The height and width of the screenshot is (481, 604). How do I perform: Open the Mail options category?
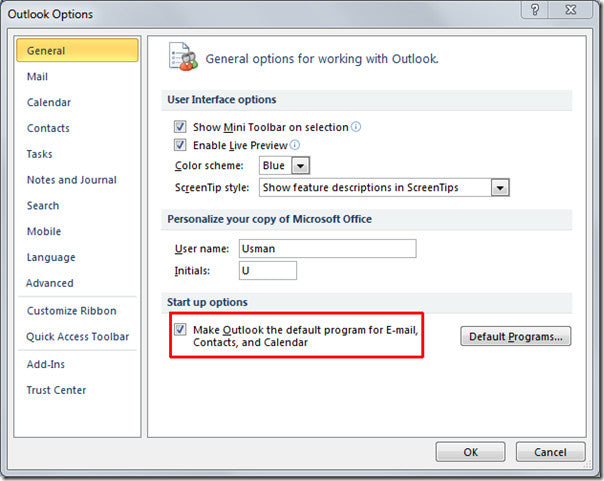(x=38, y=77)
